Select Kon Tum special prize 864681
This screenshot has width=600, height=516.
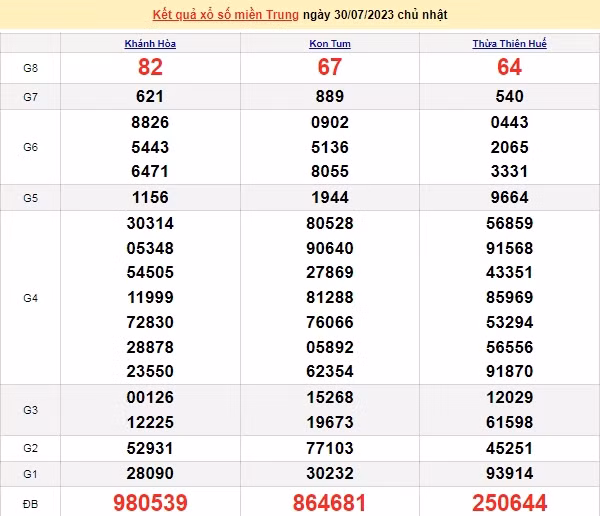point(329,501)
